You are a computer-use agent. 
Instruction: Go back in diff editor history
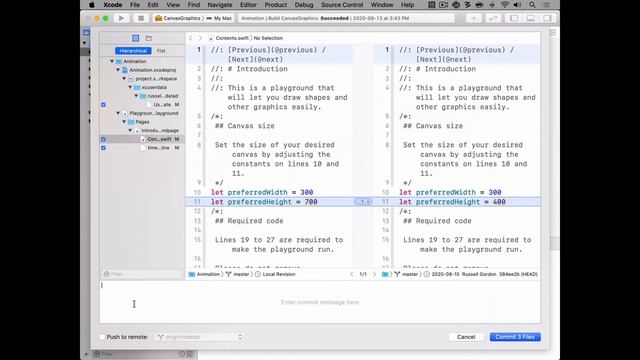point(191,38)
